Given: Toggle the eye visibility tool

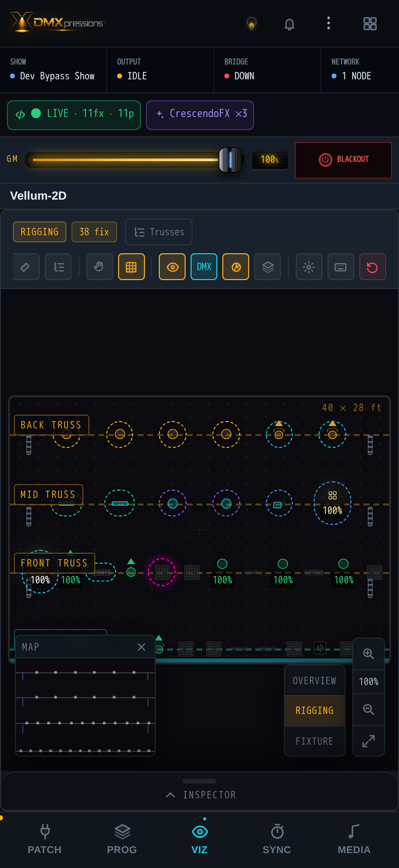Looking at the screenshot, I should point(172,267).
